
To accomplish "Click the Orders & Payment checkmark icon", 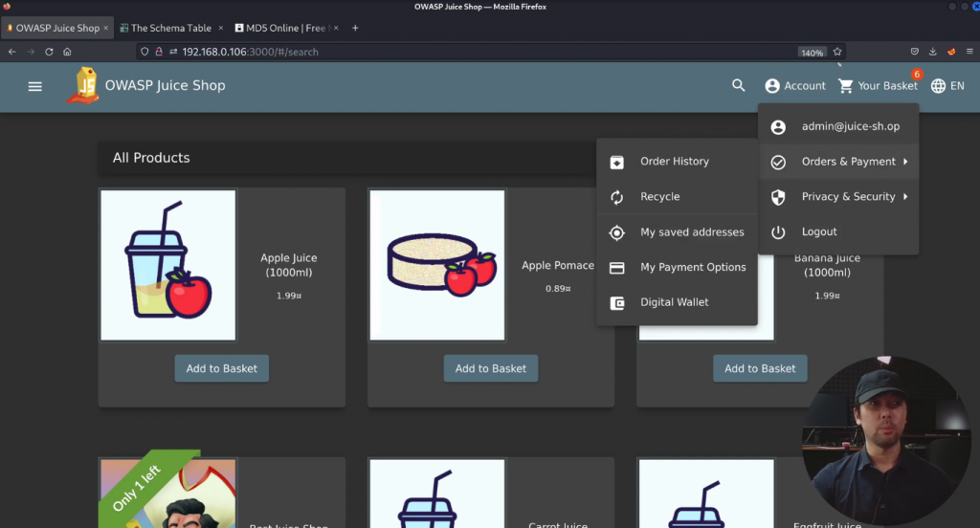I will tap(778, 162).
